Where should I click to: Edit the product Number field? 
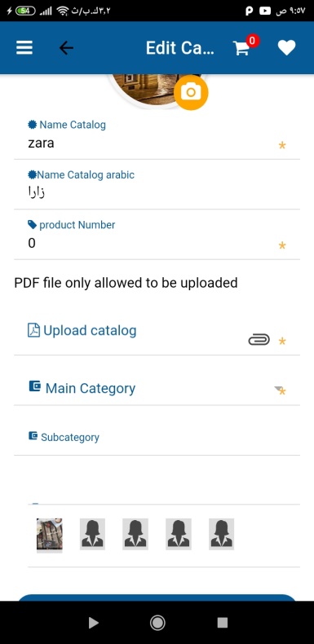pos(157,244)
